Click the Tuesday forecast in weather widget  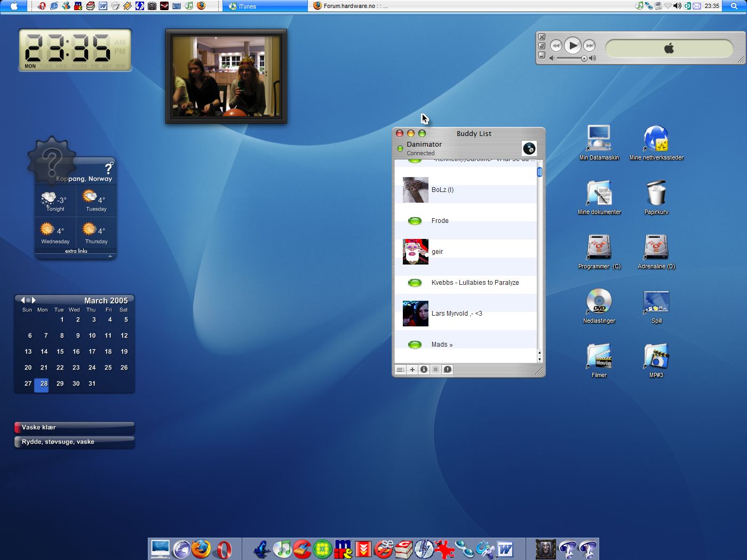click(x=97, y=202)
